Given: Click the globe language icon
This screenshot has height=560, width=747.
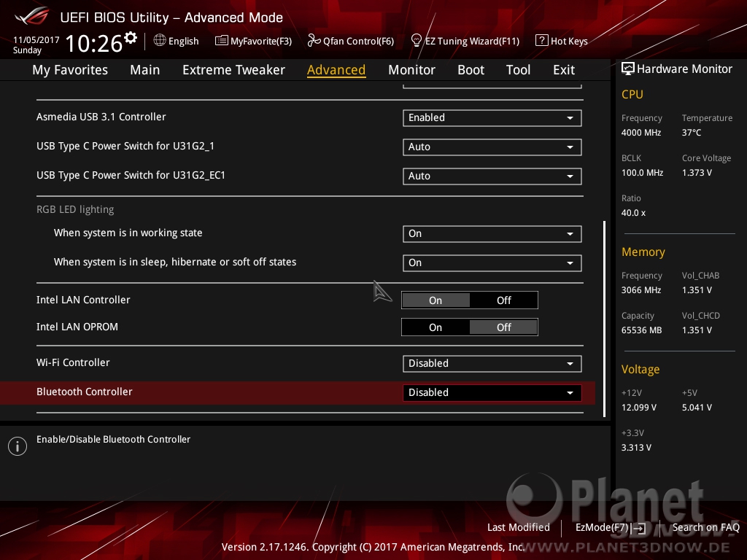Looking at the screenshot, I should coord(160,41).
